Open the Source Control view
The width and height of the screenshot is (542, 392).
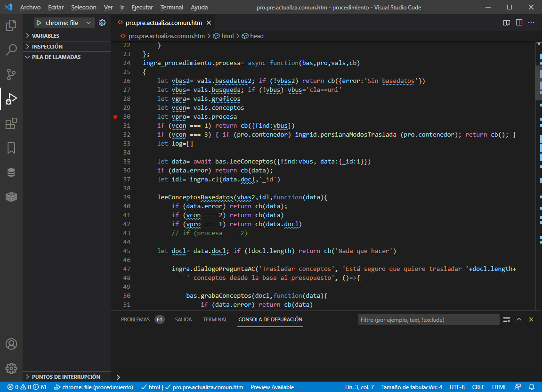[11, 74]
